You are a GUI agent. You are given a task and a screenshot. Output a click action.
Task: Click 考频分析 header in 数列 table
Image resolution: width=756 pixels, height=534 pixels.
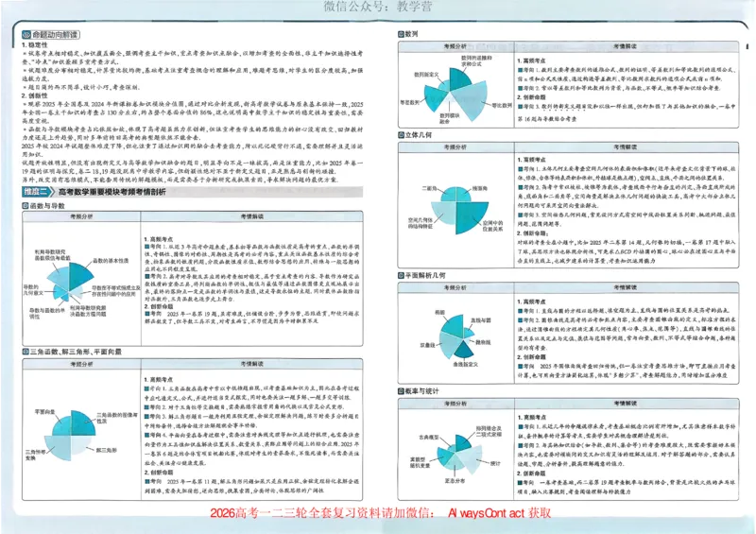(x=455, y=47)
